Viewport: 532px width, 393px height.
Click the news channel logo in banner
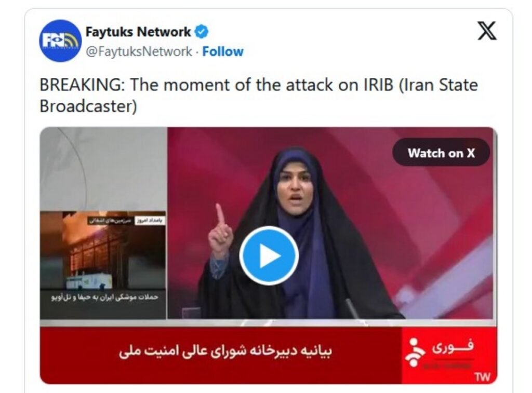coord(415,353)
